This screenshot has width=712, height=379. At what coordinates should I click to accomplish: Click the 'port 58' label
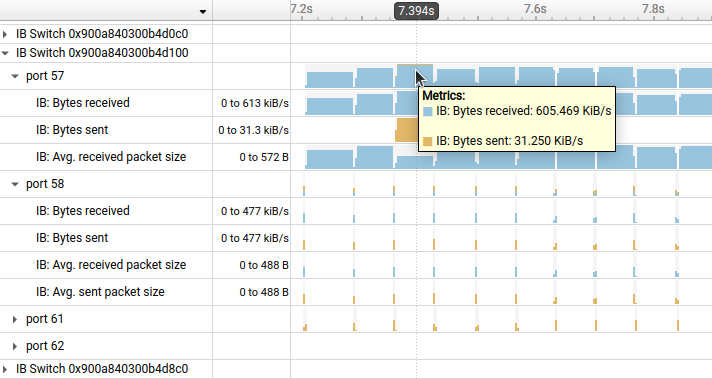click(x=45, y=184)
